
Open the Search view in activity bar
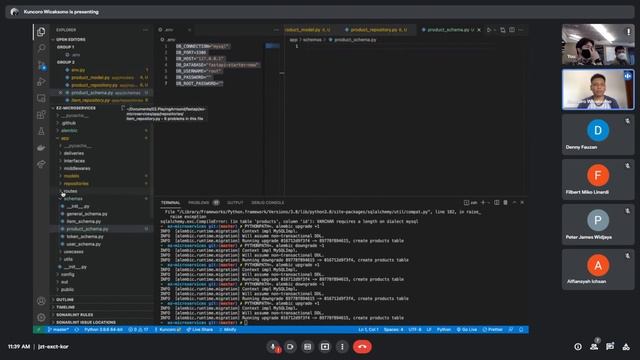(41, 48)
